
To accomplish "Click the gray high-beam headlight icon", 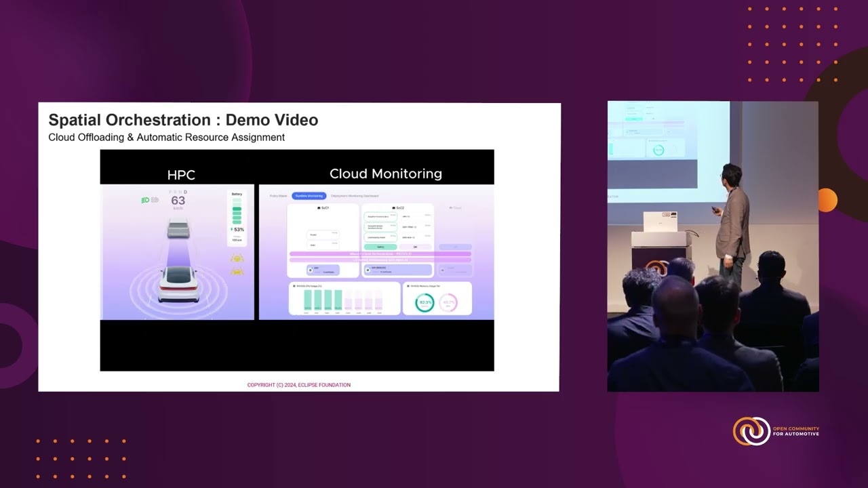I will click(155, 200).
